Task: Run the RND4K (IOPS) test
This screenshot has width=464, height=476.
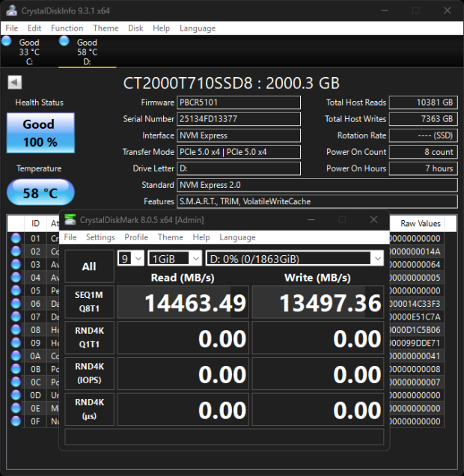Action: click(x=89, y=373)
